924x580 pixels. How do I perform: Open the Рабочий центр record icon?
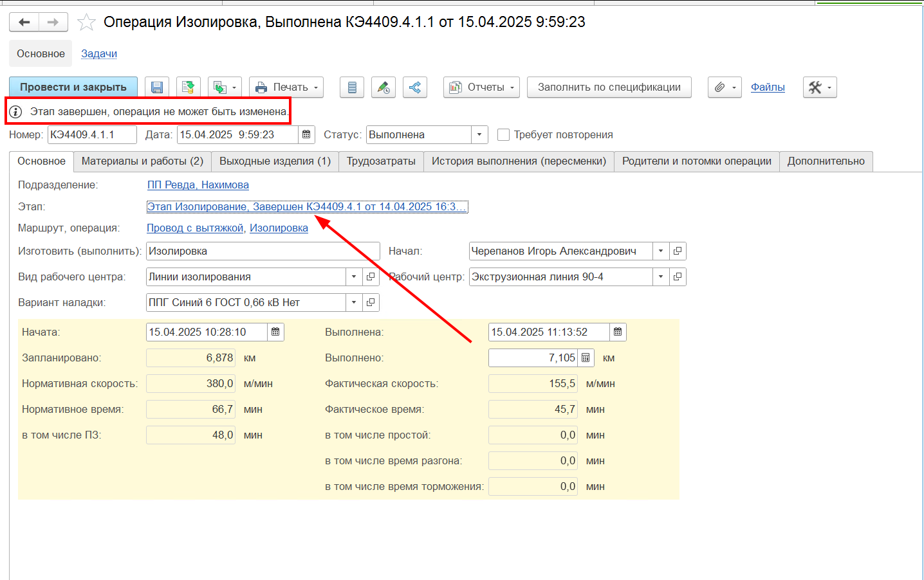678,276
